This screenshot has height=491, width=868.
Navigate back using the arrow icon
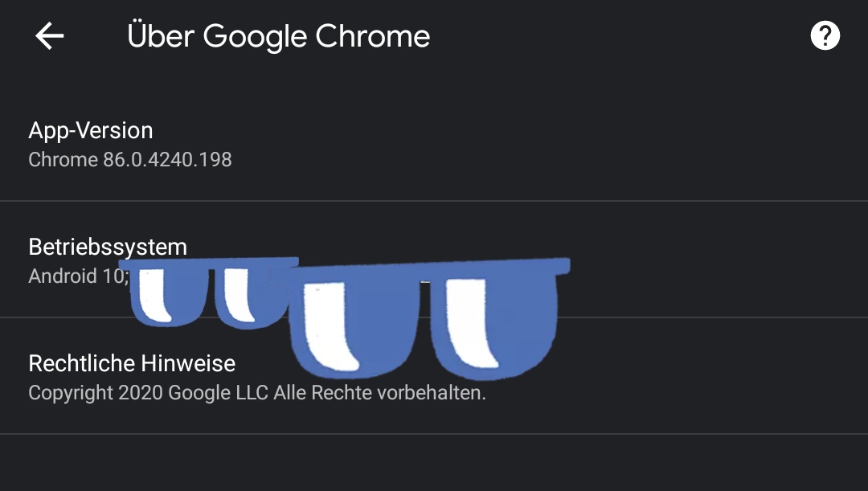pyautogui.click(x=48, y=35)
